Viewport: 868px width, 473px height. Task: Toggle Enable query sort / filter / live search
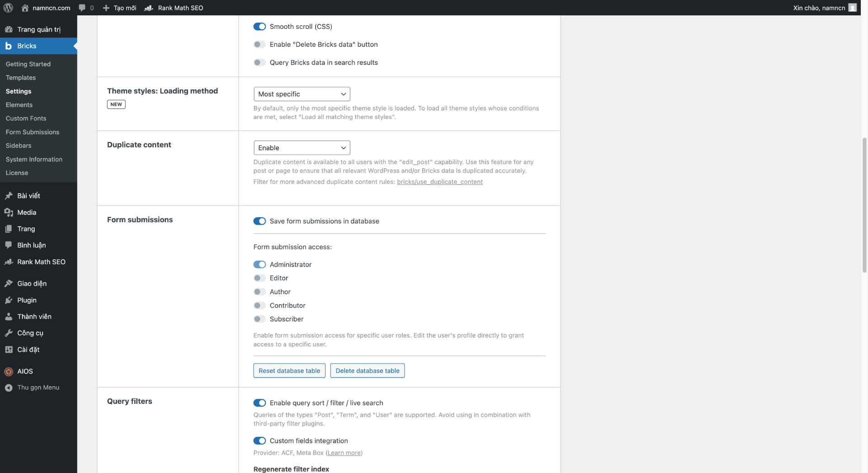(259, 403)
